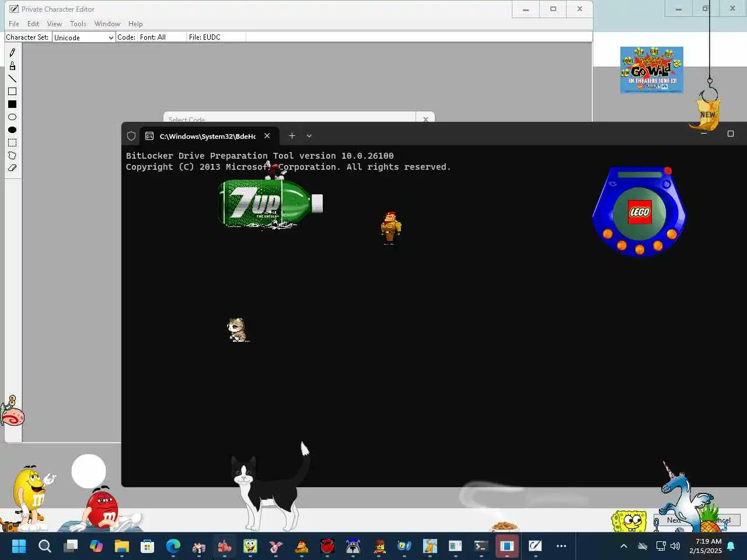Image resolution: width=747 pixels, height=560 pixels.
Task: Select the Hollow Ellipse tool
Action: tap(12, 117)
